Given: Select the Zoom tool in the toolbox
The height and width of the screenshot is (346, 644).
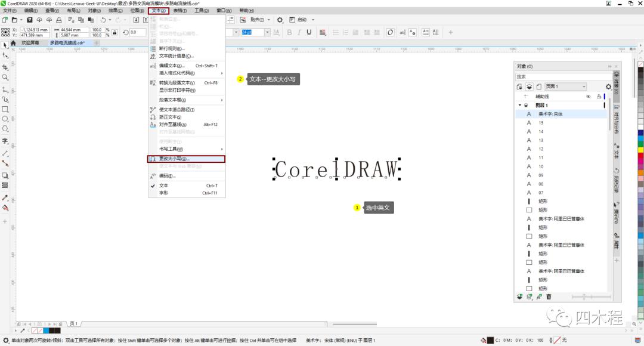Looking at the screenshot, I should (5, 78).
